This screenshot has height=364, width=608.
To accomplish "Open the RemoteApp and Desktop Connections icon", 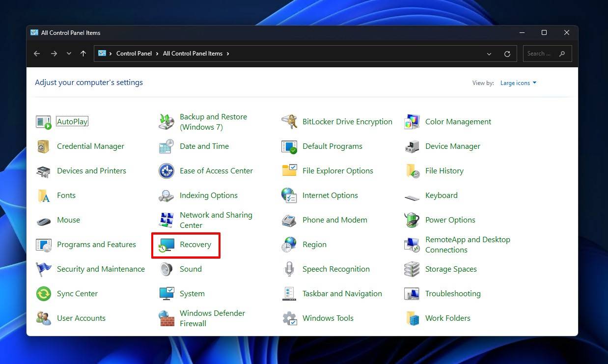I will click(412, 245).
